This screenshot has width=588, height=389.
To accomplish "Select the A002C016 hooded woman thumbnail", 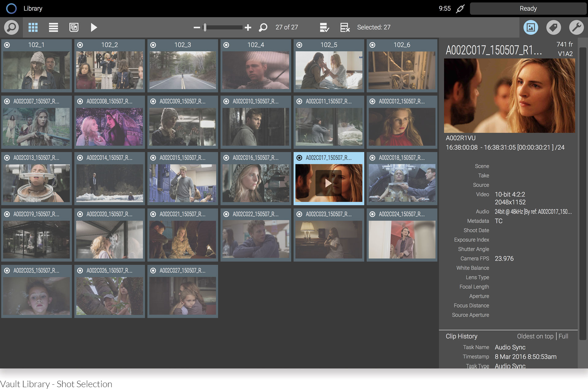I will [256, 183].
